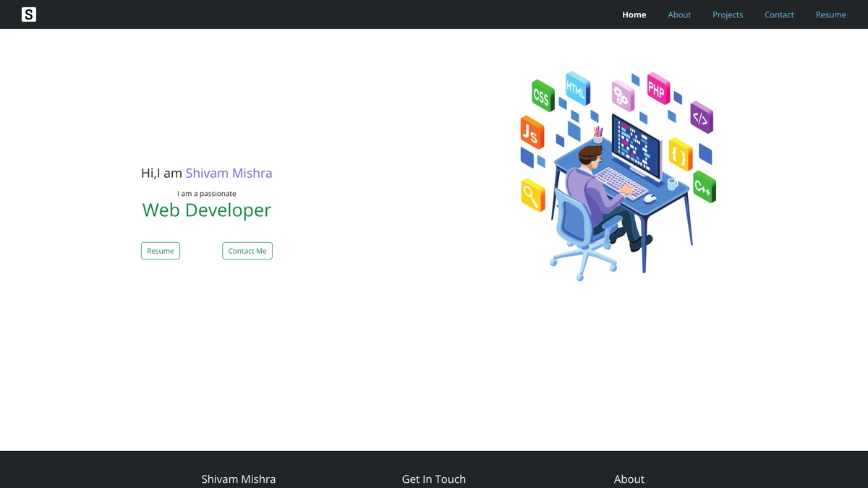The image size is (868, 488).
Task: Click the green CSS icon in the illustration
Action: point(542,96)
